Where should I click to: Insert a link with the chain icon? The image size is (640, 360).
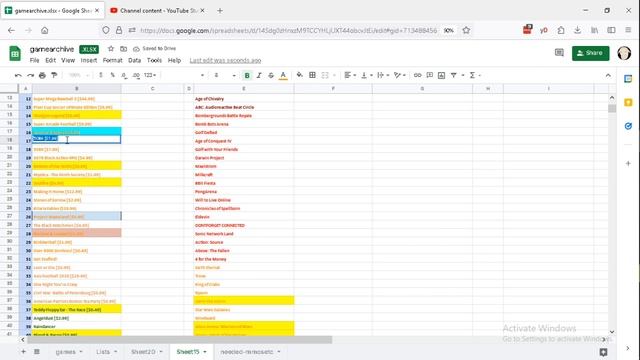pos(417,75)
